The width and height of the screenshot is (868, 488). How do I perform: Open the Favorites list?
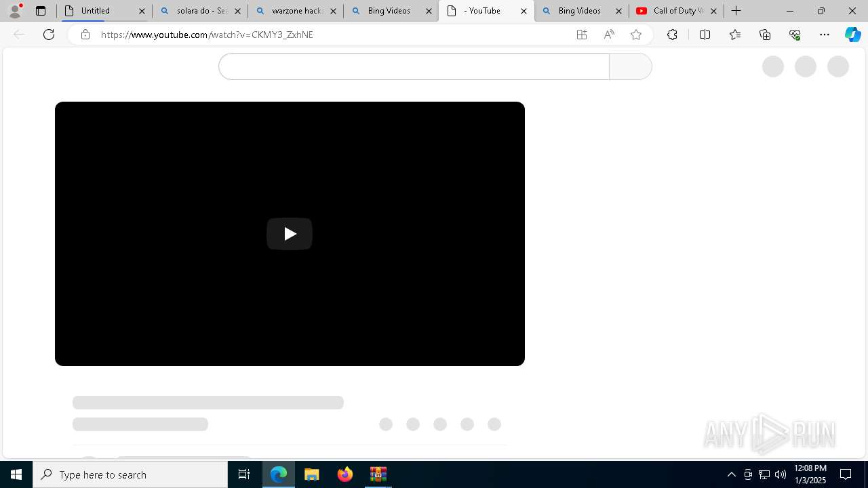pos(735,35)
